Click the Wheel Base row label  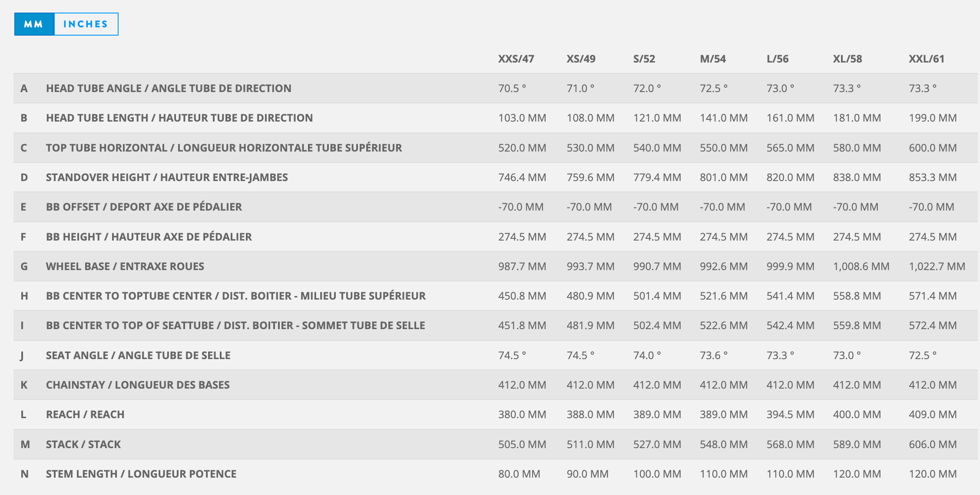(x=125, y=267)
